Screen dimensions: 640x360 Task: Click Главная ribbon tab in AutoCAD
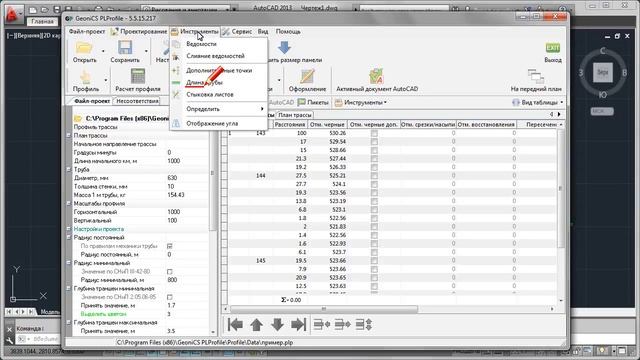point(42,21)
